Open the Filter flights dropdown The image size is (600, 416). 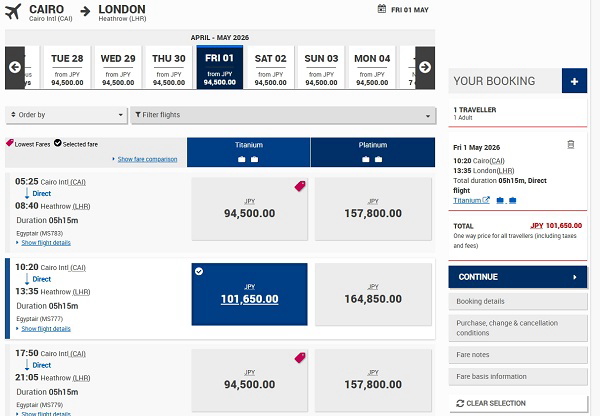(283, 115)
